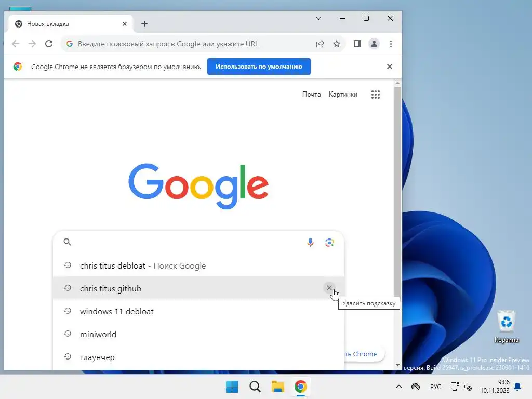Click the Google icon in the address bar
The image size is (532, 399).
pyautogui.click(x=70, y=44)
